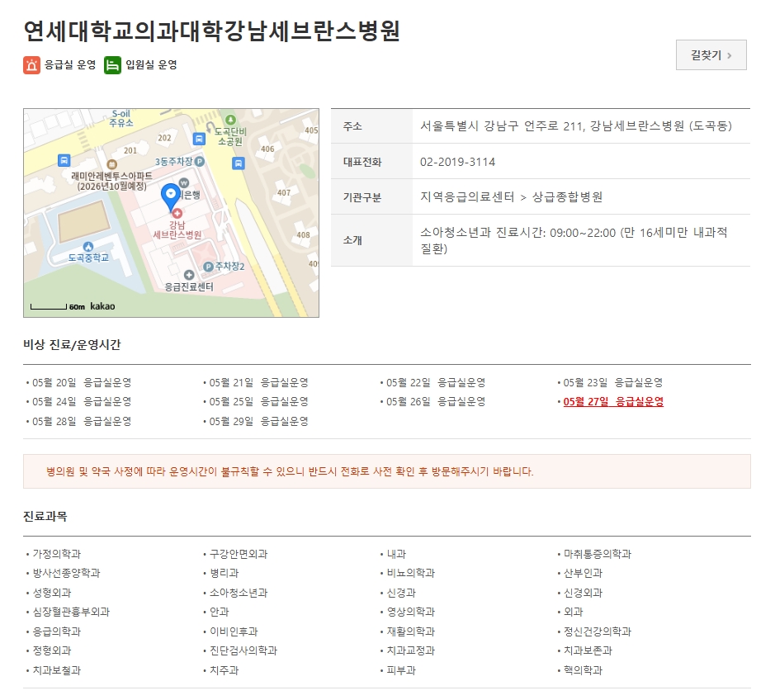The height and width of the screenshot is (700, 775).
Task: Click the 응급실 운영 label
Action: point(70,64)
